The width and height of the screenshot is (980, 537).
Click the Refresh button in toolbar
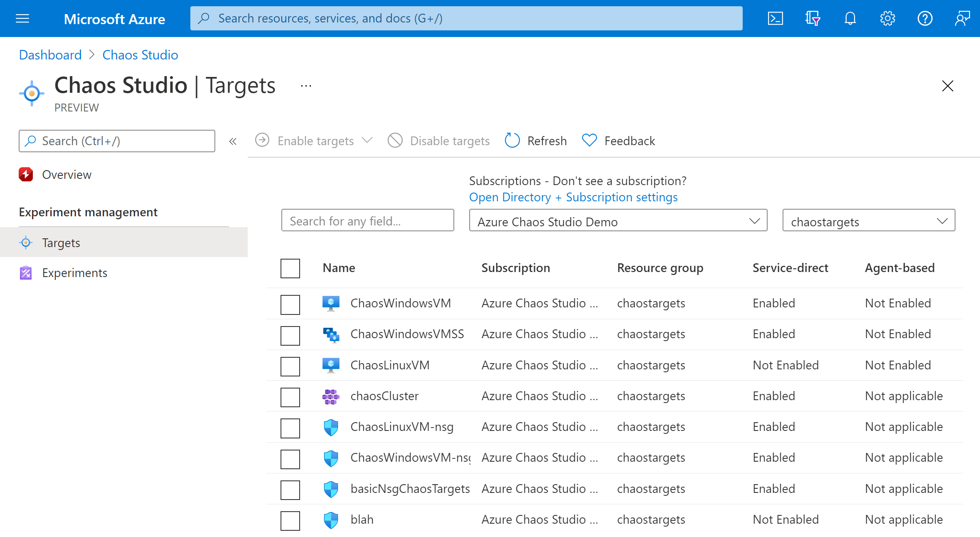(x=536, y=141)
